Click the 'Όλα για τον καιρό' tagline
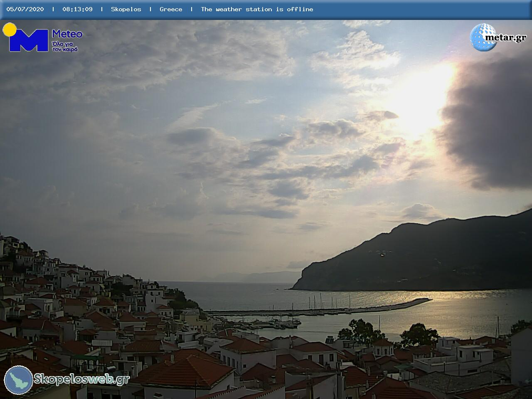 tap(65, 47)
